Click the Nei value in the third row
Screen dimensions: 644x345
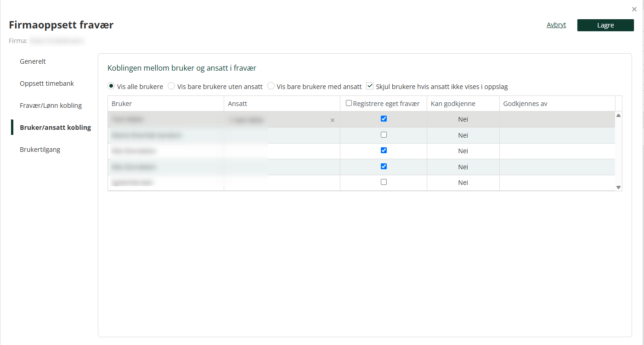coord(463,151)
